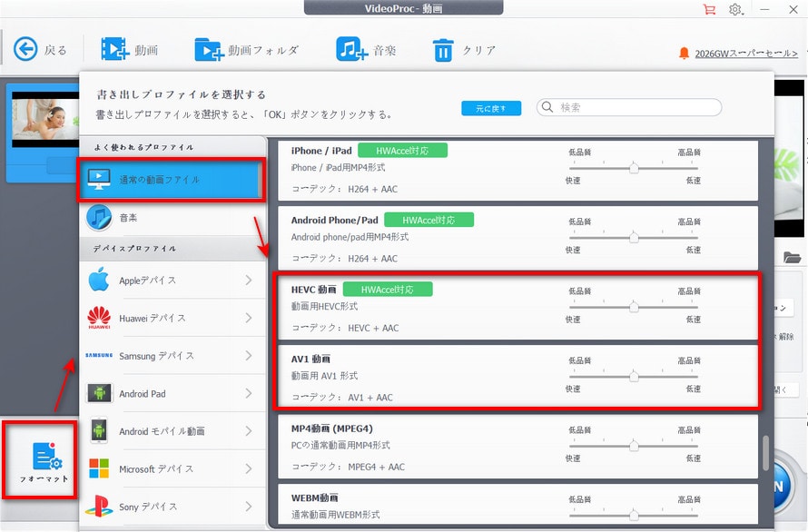Click HWAccel対応 badge on HEVC 動画

[388, 290]
